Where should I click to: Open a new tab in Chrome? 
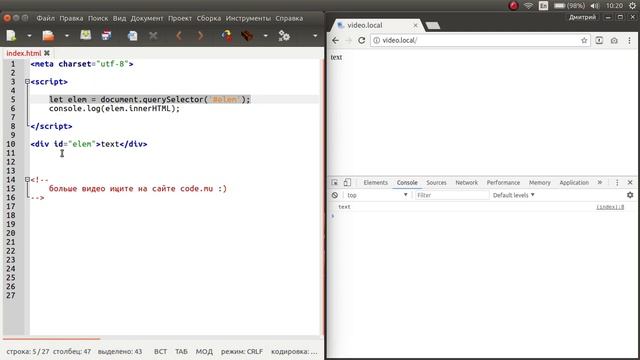[433, 26]
